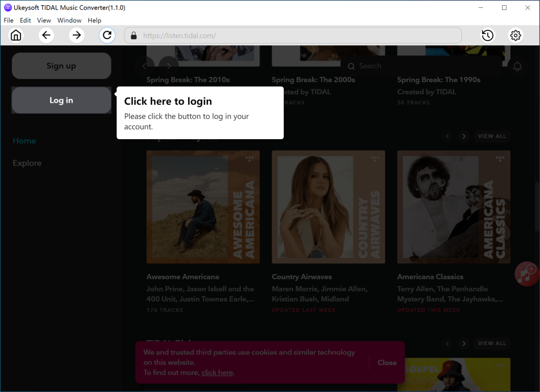Click the notification bell icon
540x392 pixels.
(x=517, y=66)
